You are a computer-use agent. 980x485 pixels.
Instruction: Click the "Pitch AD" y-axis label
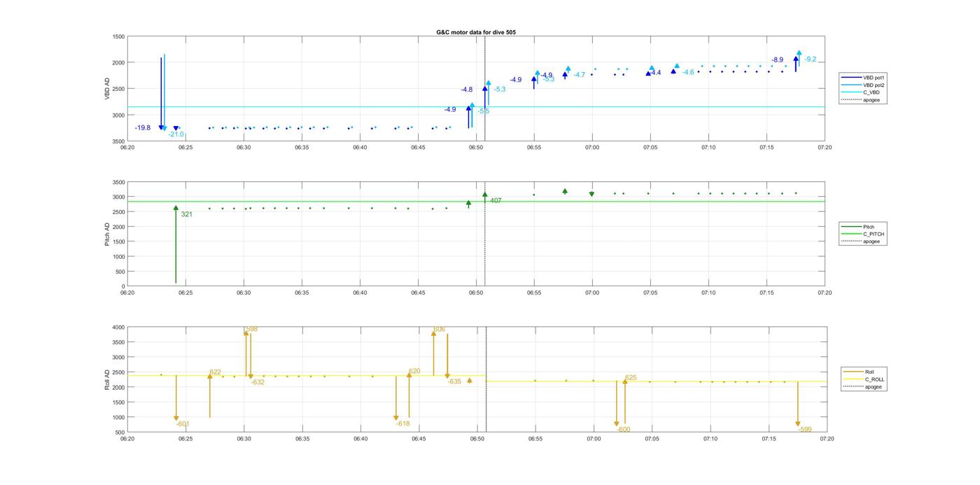tap(107, 234)
